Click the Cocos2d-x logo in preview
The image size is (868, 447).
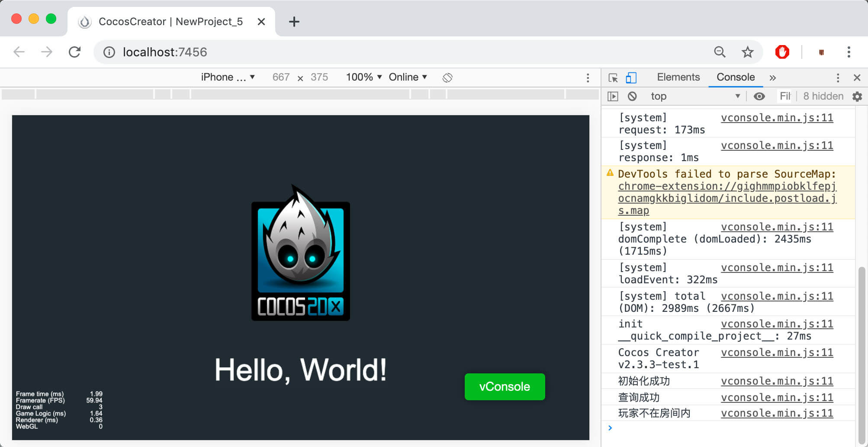[301, 253]
